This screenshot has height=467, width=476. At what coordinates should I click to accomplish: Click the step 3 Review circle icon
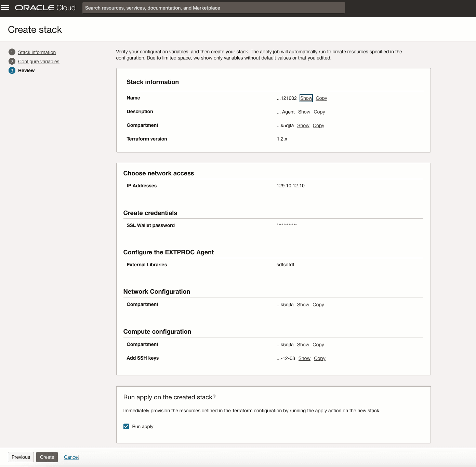click(12, 71)
